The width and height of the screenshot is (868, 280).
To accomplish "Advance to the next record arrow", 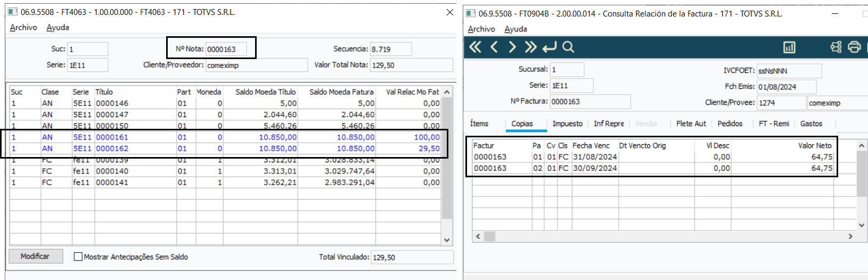I will (x=512, y=47).
